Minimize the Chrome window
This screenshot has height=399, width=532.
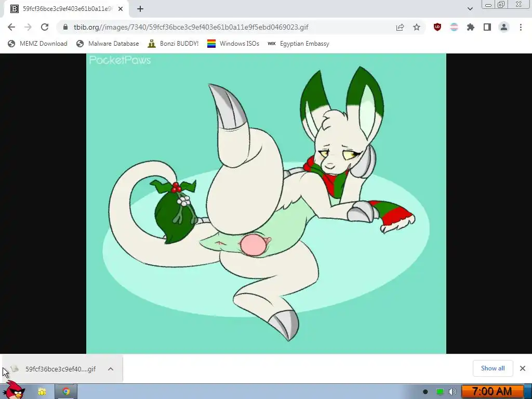pos(488,5)
